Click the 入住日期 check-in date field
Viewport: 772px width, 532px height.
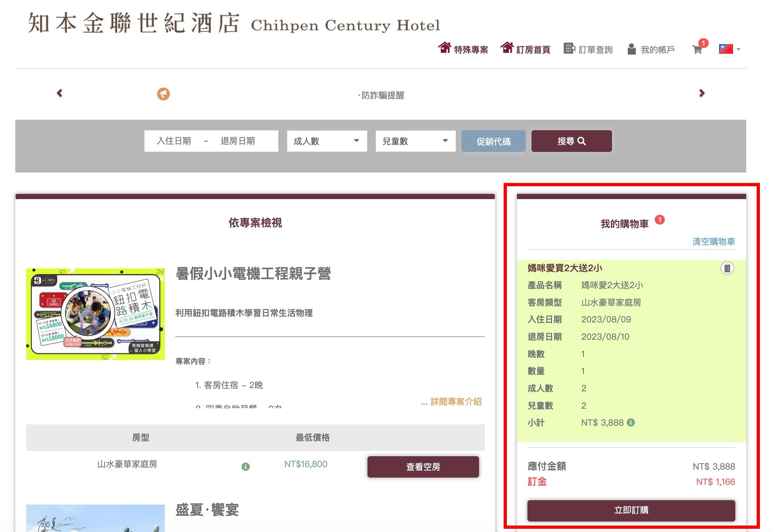click(x=174, y=141)
